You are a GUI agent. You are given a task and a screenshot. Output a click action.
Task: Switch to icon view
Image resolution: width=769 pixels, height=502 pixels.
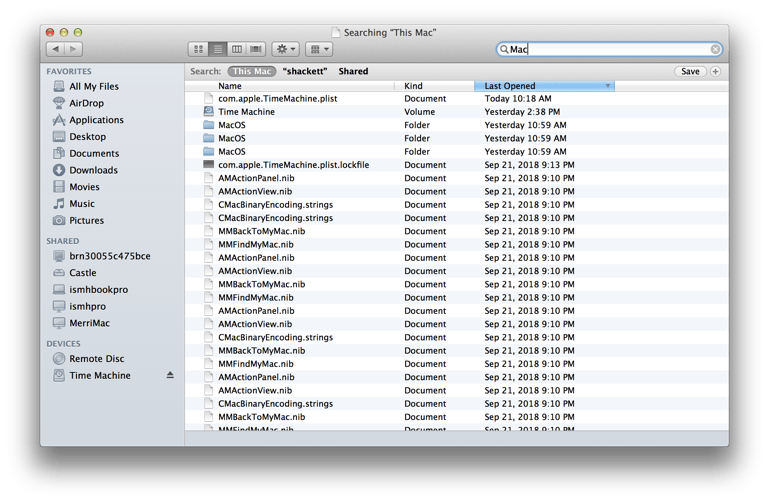pyautogui.click(x=199, y=49)
